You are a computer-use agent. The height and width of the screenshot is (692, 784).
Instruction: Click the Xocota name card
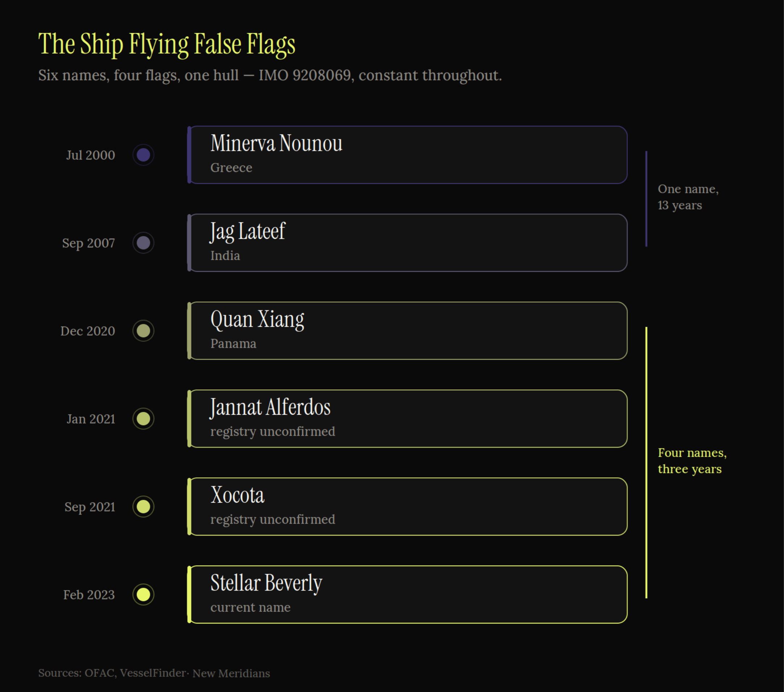point(407,506)
